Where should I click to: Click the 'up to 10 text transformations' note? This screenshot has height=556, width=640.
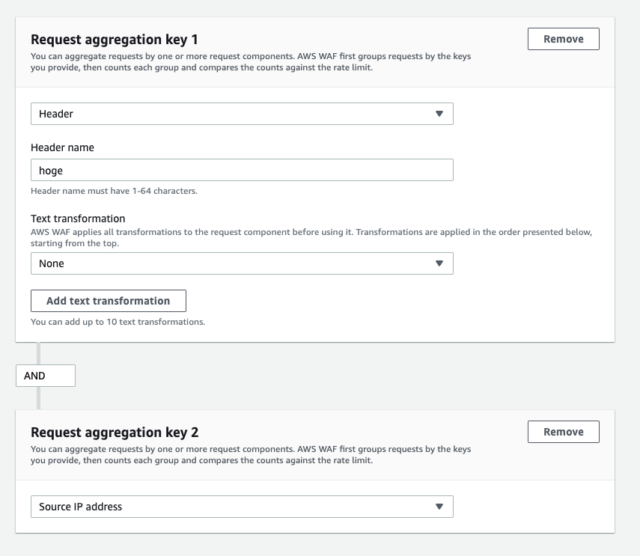[118, 322]
